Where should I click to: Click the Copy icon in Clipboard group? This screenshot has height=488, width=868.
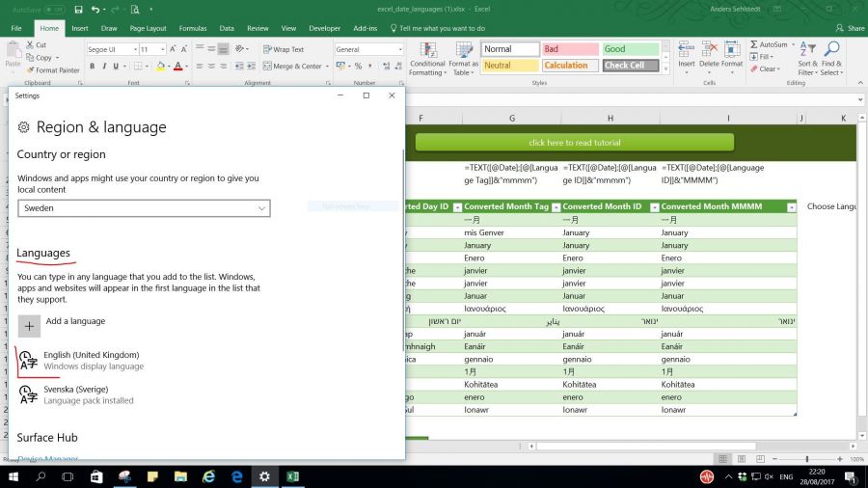coord(30,58)
